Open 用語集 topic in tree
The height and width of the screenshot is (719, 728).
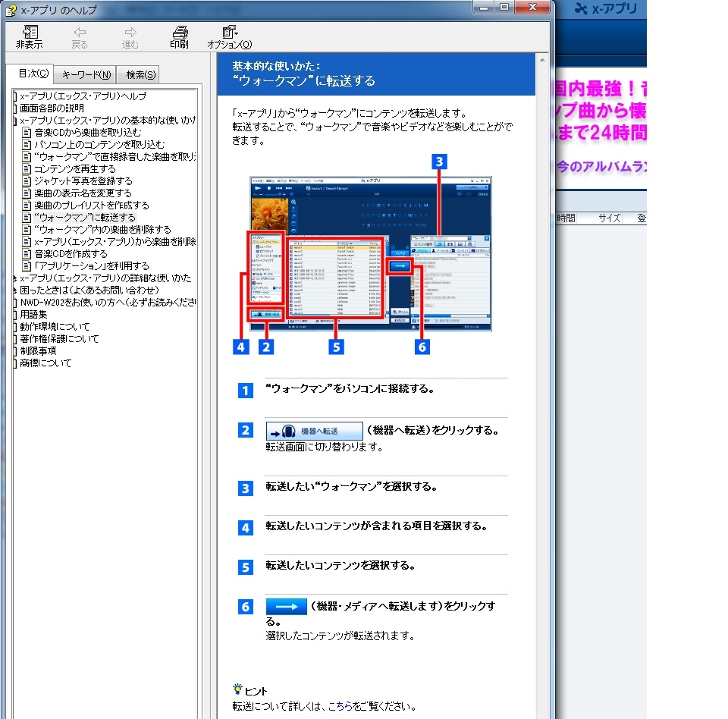[x=33, y=315]
